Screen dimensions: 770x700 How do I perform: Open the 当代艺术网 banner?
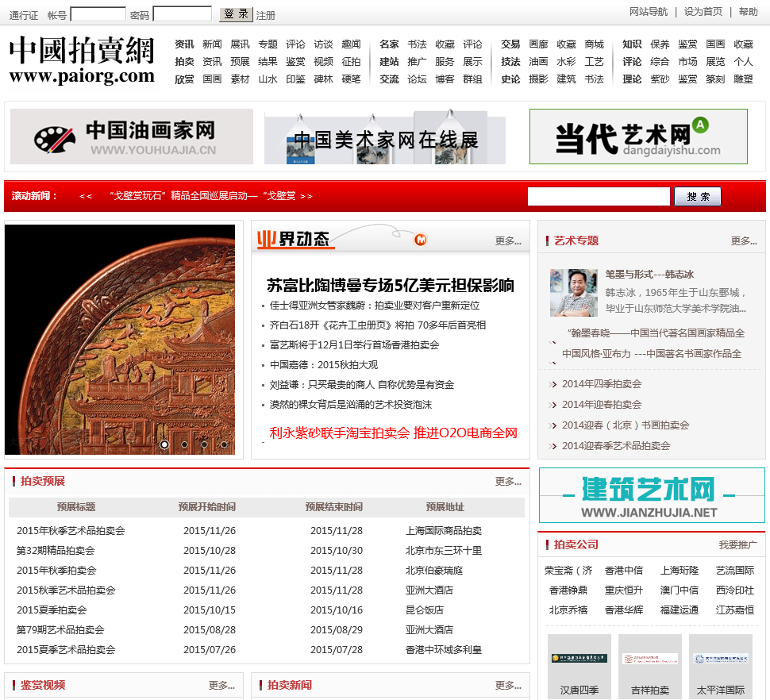pos(638,137)
